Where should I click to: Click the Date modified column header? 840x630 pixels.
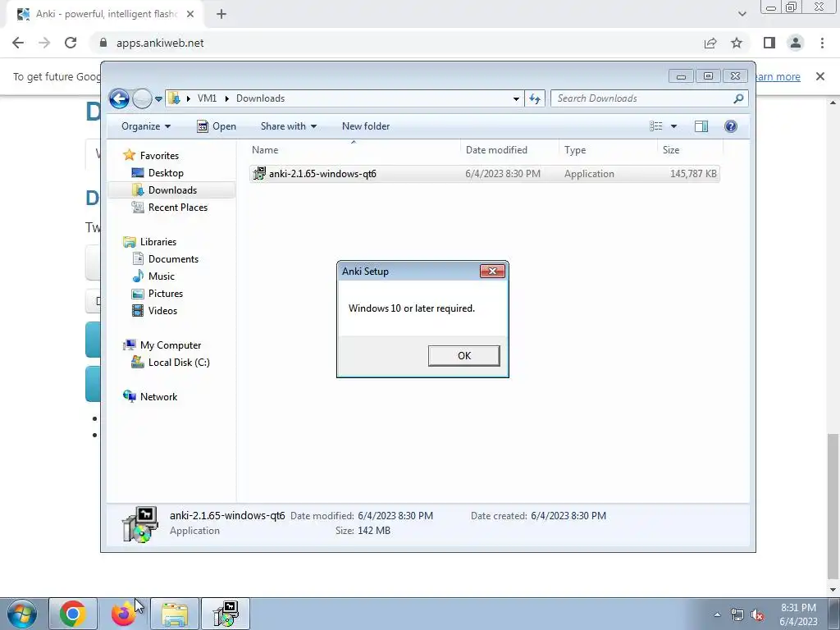click(509, 150)
